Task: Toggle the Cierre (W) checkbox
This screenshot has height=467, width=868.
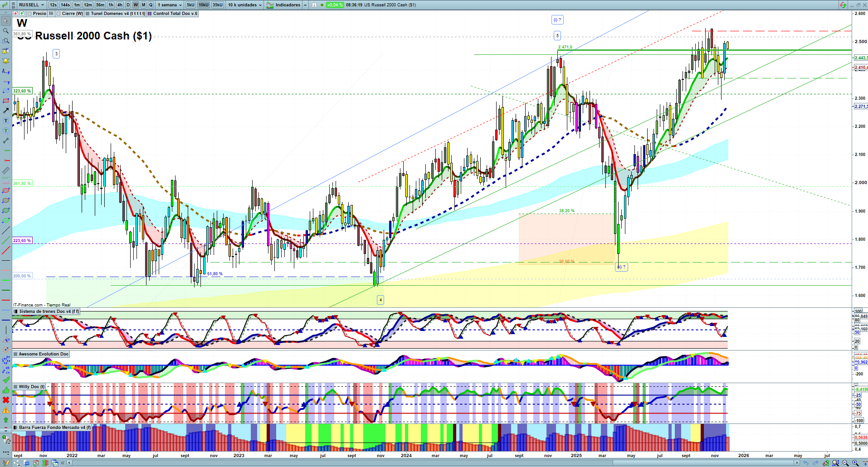Action: [x=59, y=14]
